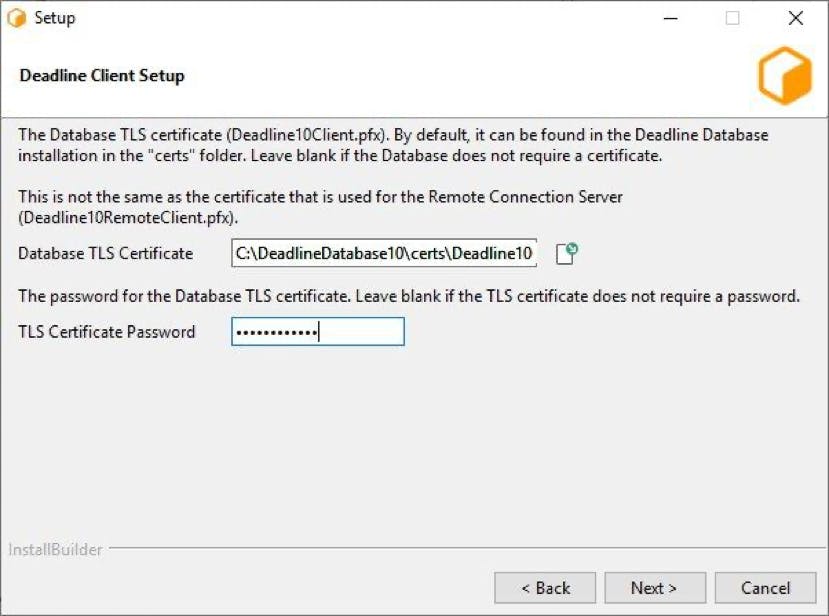
Task: Minimize the Setup window
Action: point(671,19)
